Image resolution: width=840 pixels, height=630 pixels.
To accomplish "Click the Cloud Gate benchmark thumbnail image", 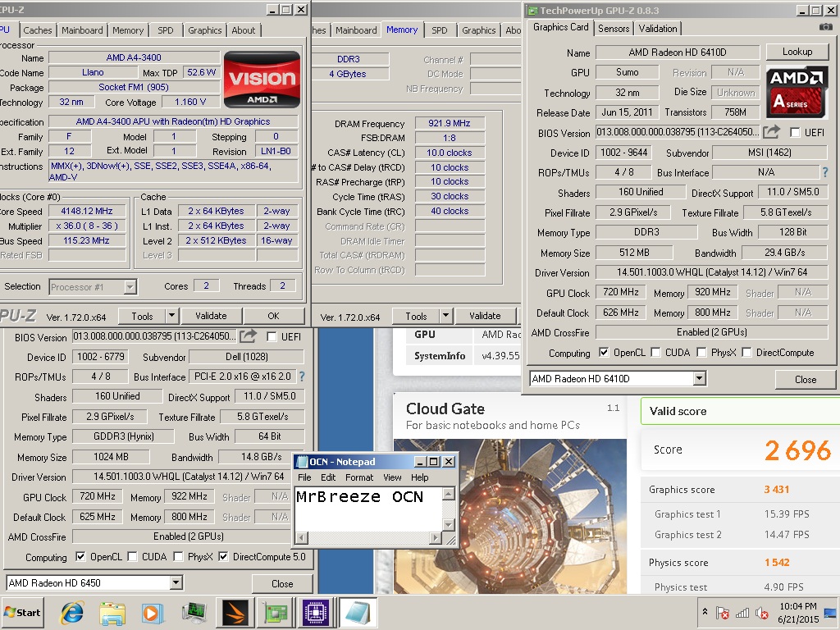I will (509, 516).
